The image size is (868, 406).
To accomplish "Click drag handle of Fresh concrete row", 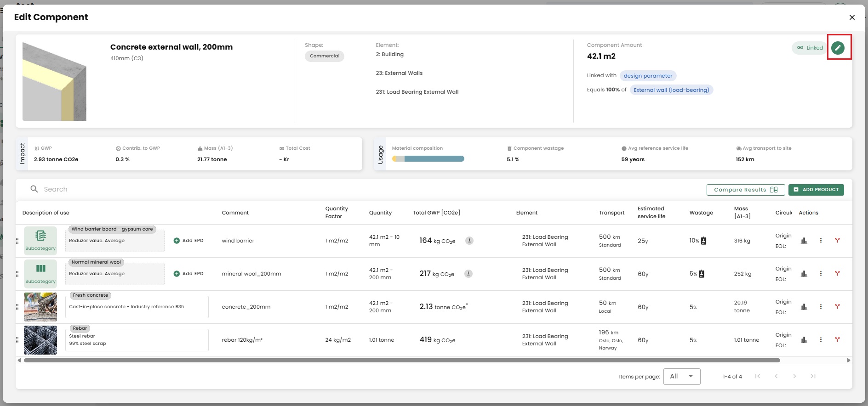I will coord(17,307).
